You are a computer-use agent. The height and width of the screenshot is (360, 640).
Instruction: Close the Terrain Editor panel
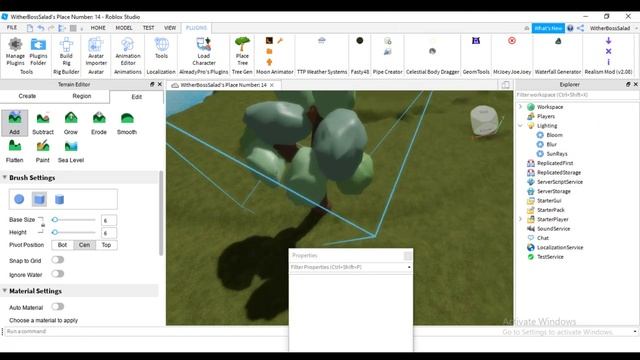pyautogui.click(x=160, y=84)
